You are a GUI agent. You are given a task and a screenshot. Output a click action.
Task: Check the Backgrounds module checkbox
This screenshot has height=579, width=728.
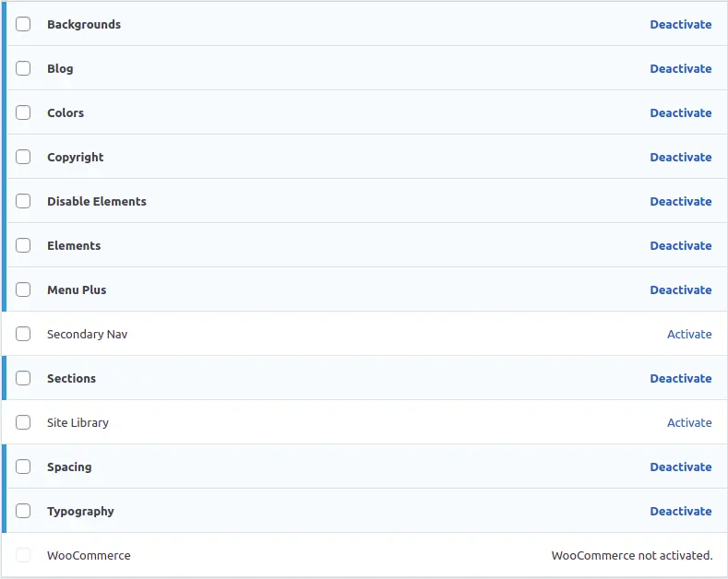(x=23, y=24)
